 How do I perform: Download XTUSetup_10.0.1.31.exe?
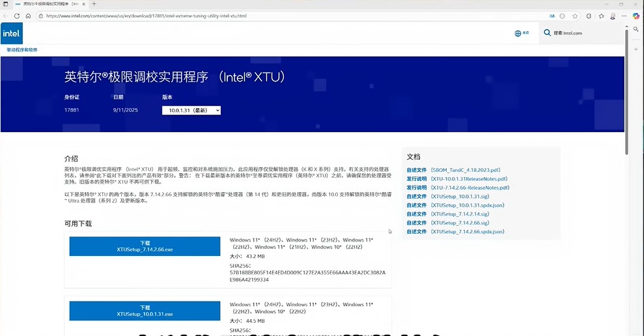pyautogui.click(x=145, y=311)
